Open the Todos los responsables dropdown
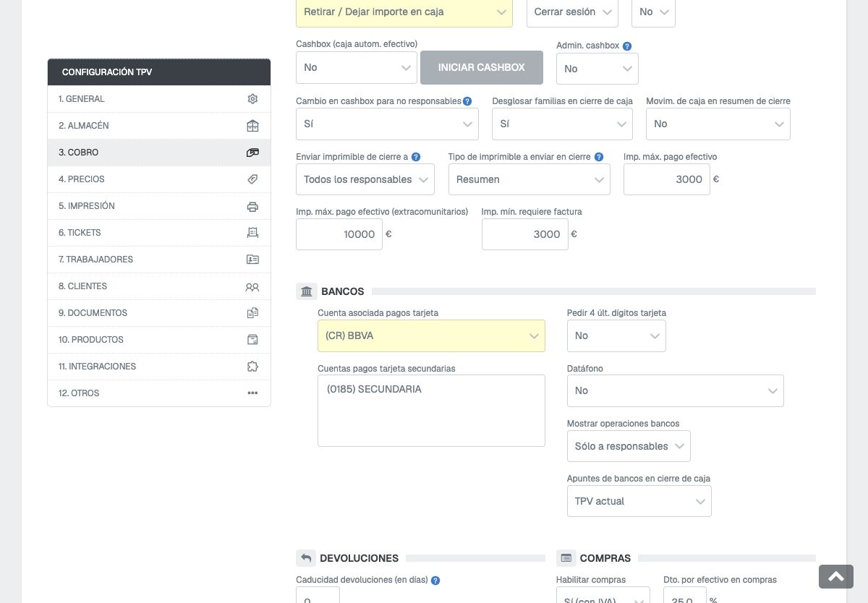868x603 pixels. 365,179
